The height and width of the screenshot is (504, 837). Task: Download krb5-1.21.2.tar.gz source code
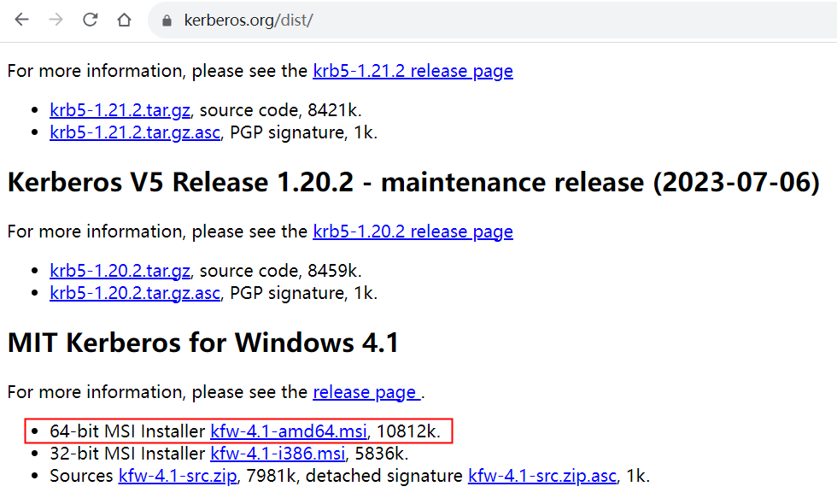(120, 110)
